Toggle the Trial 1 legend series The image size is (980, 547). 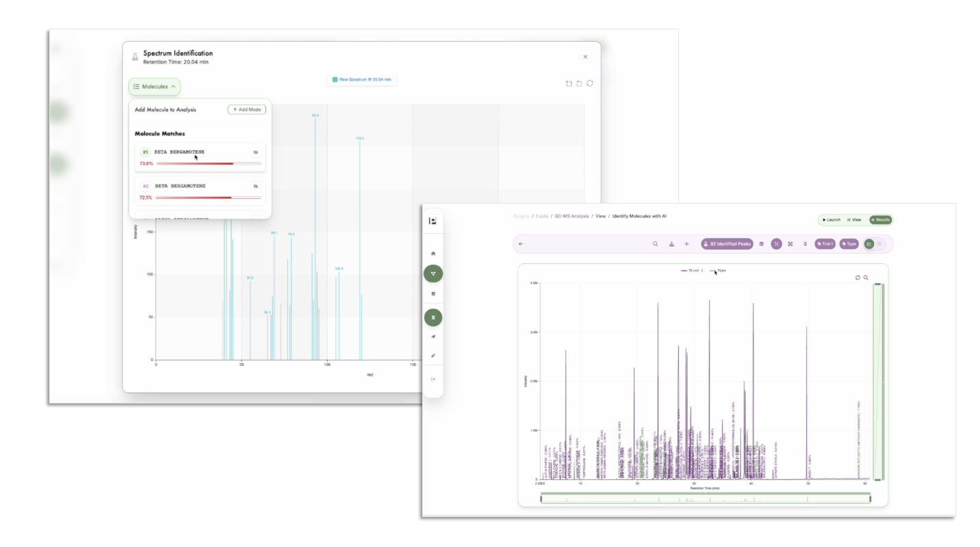692,271
